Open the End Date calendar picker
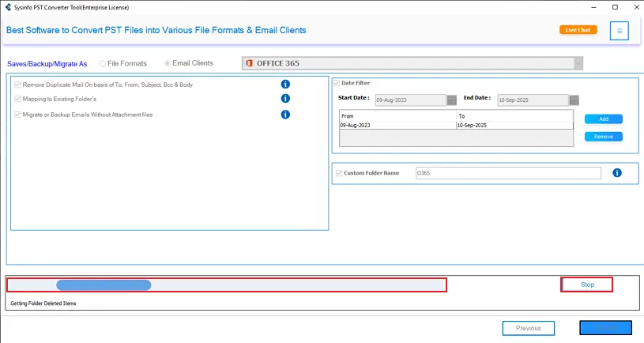644x343 pixels. [574, 100]
